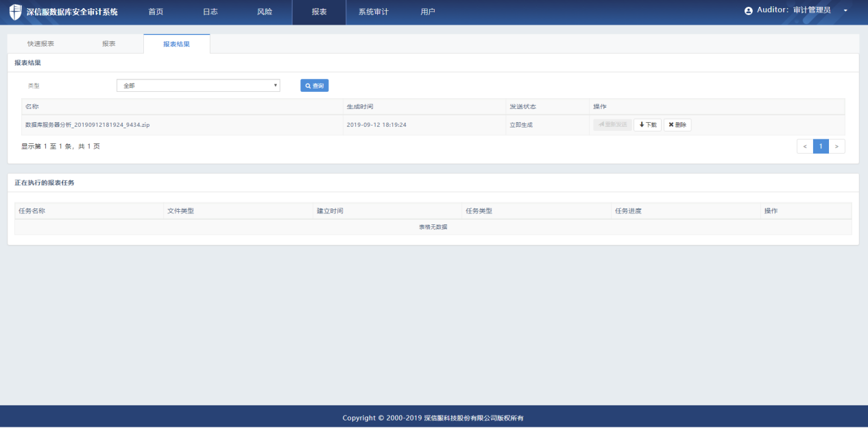Viewport: 868px width, 428px height.
Task: Expand the 类型 type dropdown
Action: click(198, 86)
